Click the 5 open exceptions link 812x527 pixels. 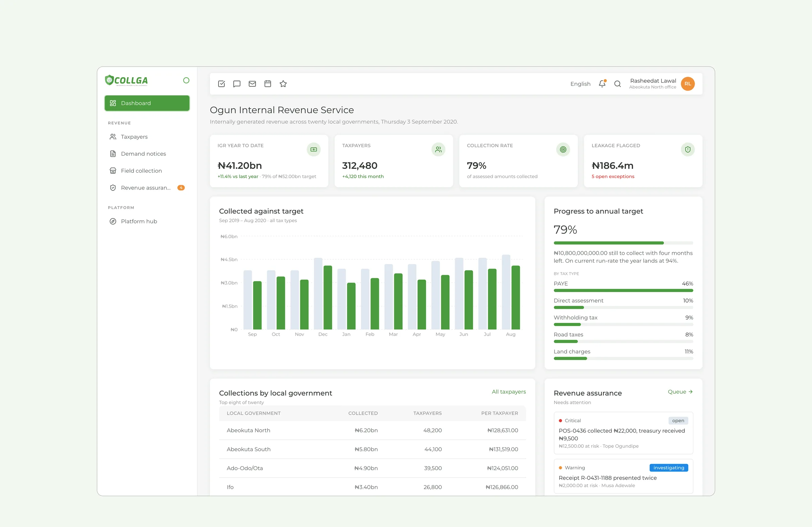tap(613, 176)
